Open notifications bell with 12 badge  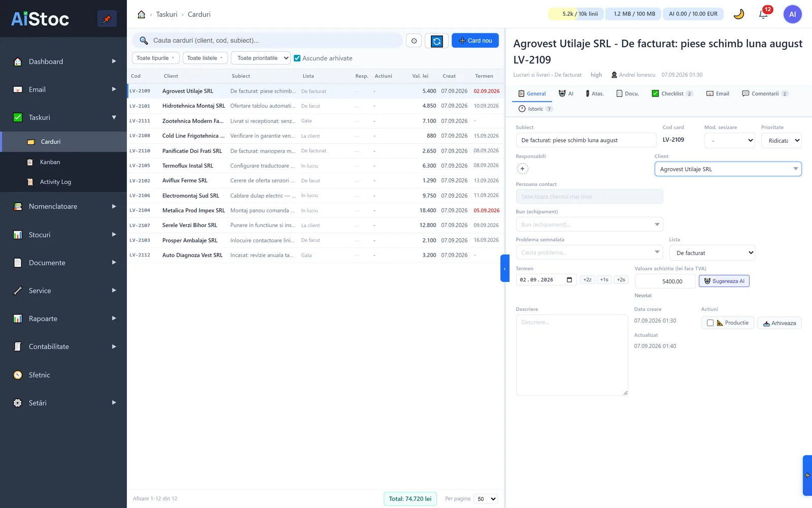764,14
